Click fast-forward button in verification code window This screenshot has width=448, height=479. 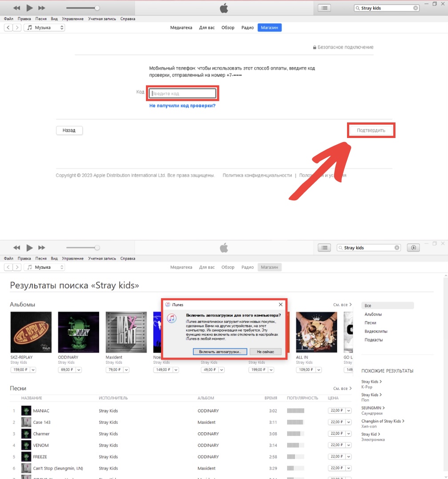pyautogui.click(x=42, y=8)
